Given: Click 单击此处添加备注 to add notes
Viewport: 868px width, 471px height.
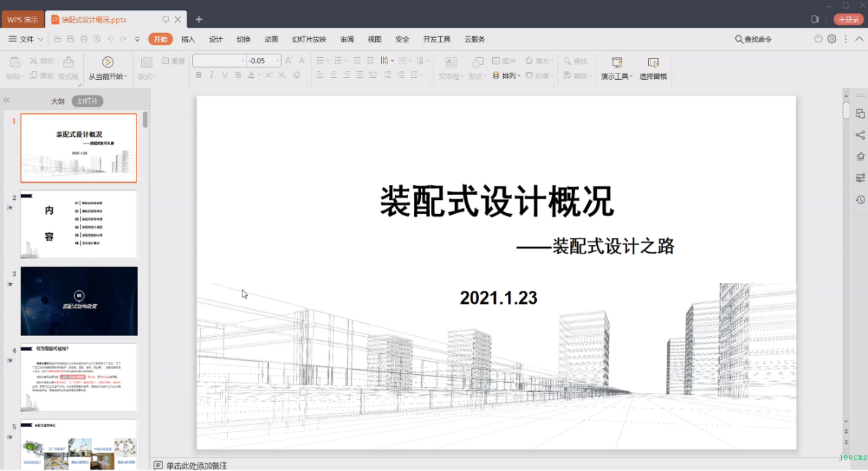Looking at the screenshot, I should click(x=196, y=465).
